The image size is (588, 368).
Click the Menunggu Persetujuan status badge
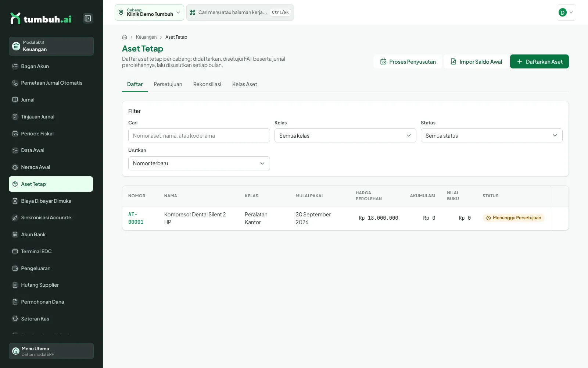pyautogui.click(x=513, y=218)
